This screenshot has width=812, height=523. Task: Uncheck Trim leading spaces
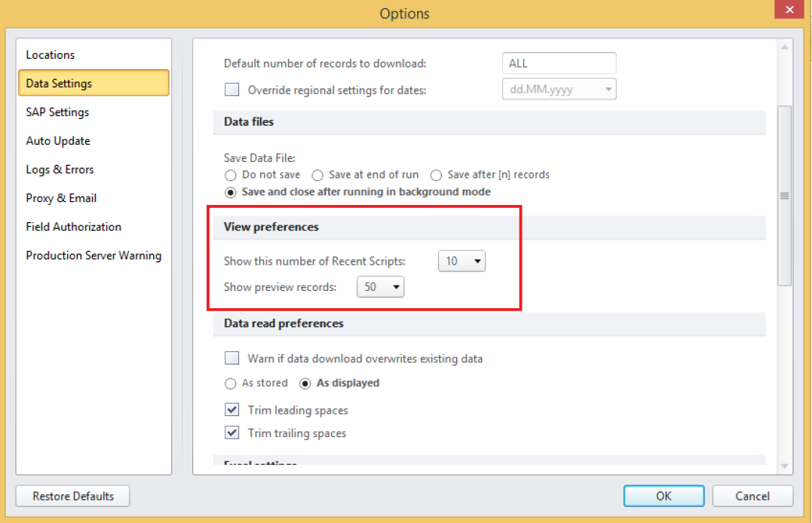click(x=232, y=411)
